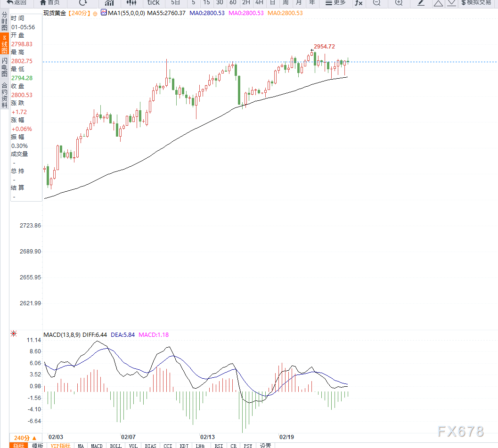498x448 pixels.
Task: Click the candlestick chart style icon
Action: tap(131, 3)
